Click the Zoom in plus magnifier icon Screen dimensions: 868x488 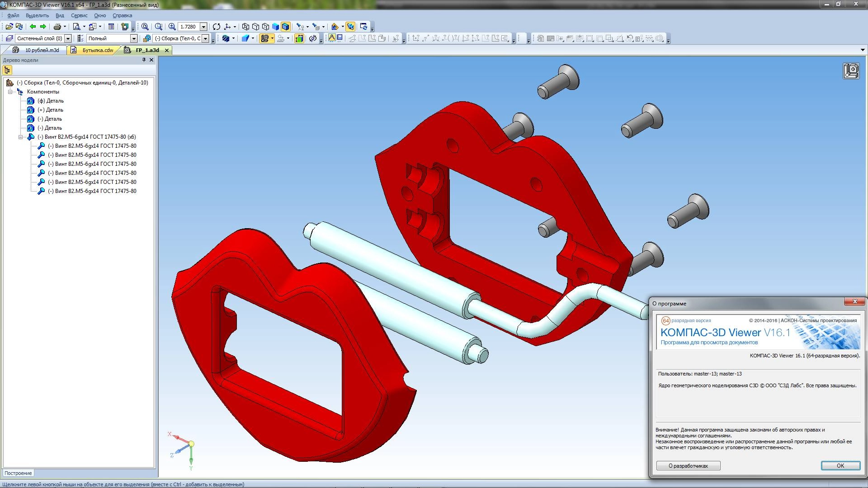[x=172, y=27]
